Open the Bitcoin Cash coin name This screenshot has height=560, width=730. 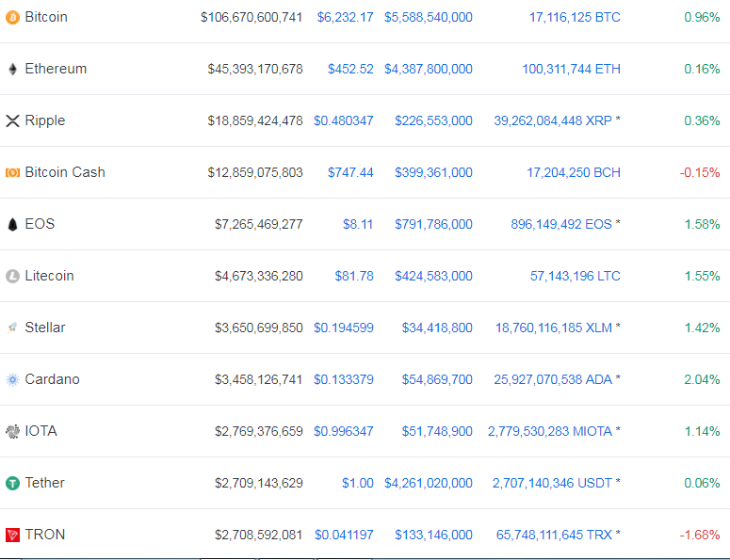tap(65, 172)
